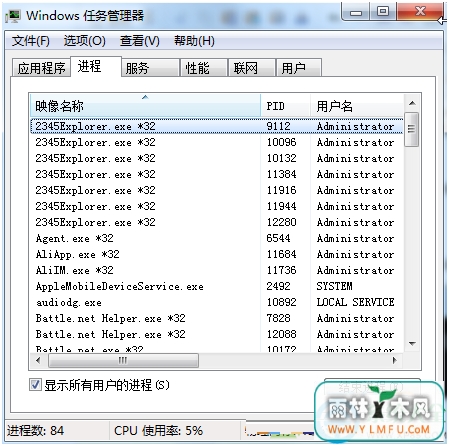Click the CPU 使用率: 5% status entry
Viewport: 449px width, 446px height.
[x=158, y=430]
